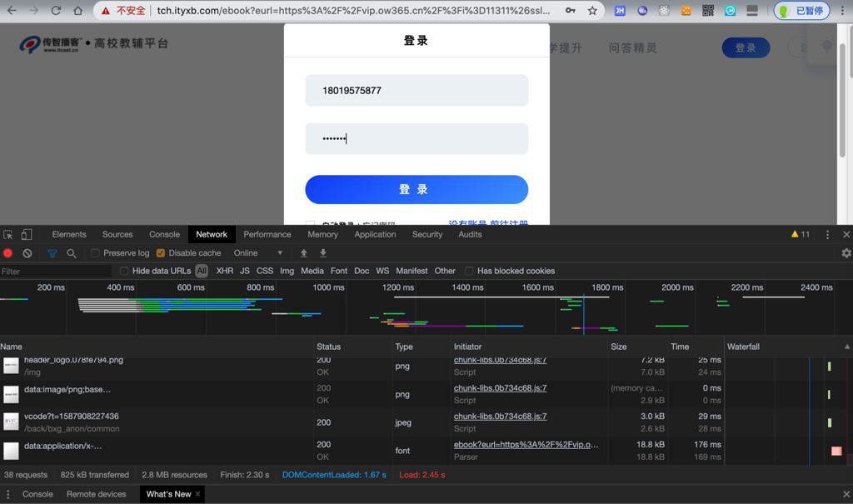Open the Security tab
This screenshot has height=504, width=853.
[427, 235]
